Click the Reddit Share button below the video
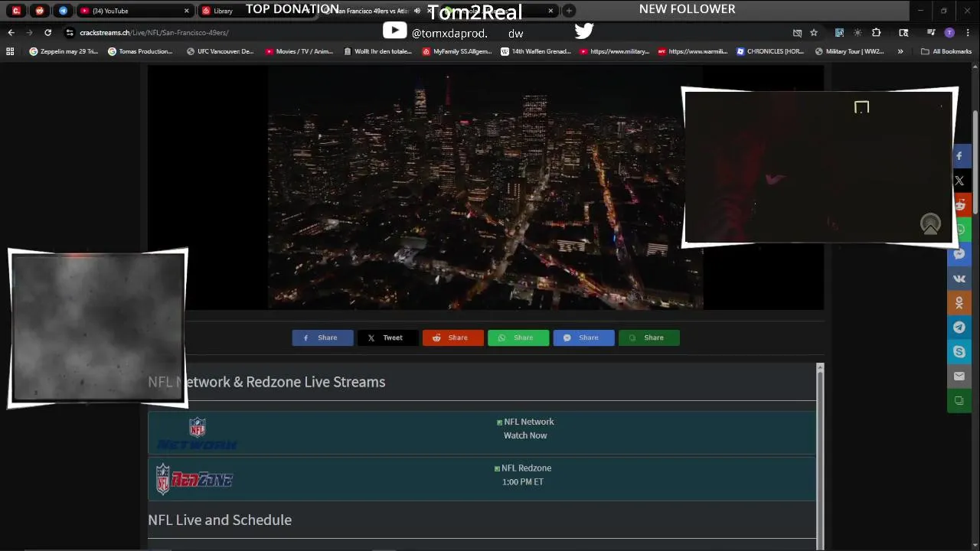Viewport: 980px width, 551px height. click(453, 337)
